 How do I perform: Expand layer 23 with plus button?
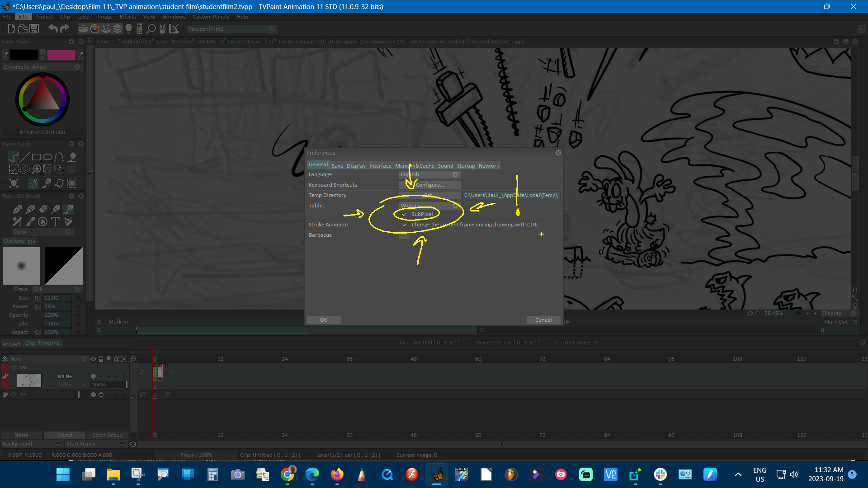(x=14, y=394)
